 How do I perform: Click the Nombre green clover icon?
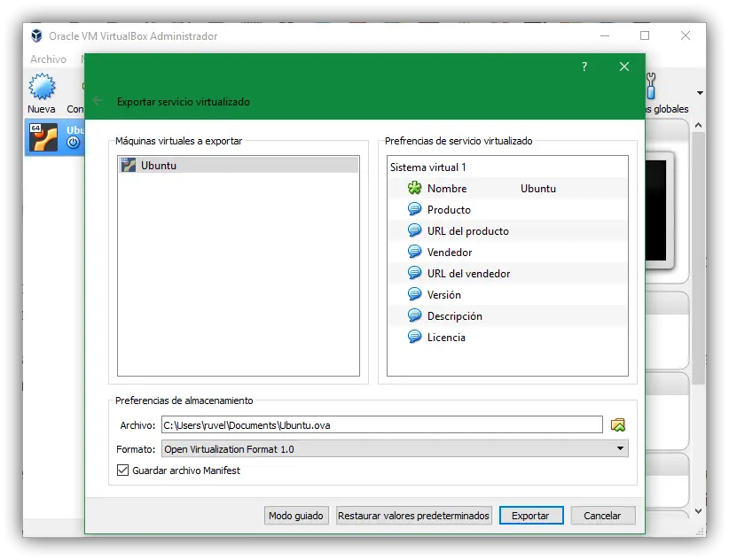click(414, 188)
